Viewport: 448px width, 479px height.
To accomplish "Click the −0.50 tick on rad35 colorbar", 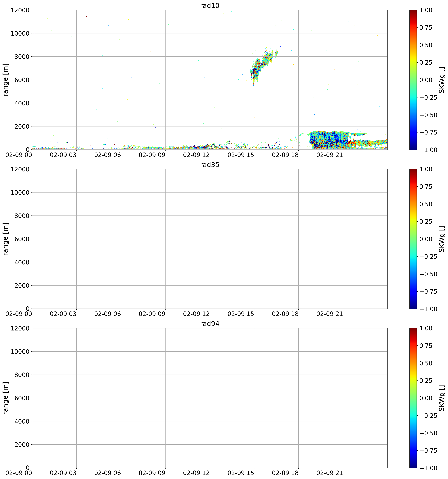I will pos(428,274).
